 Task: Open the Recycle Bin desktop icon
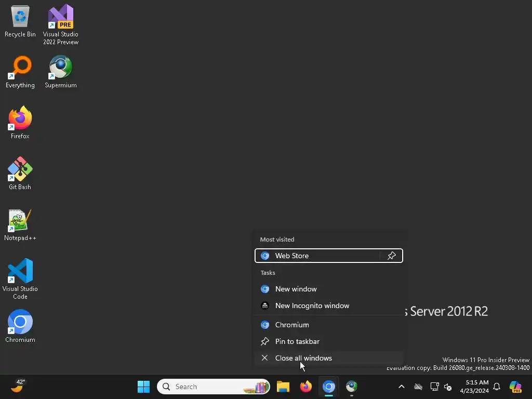20,21
